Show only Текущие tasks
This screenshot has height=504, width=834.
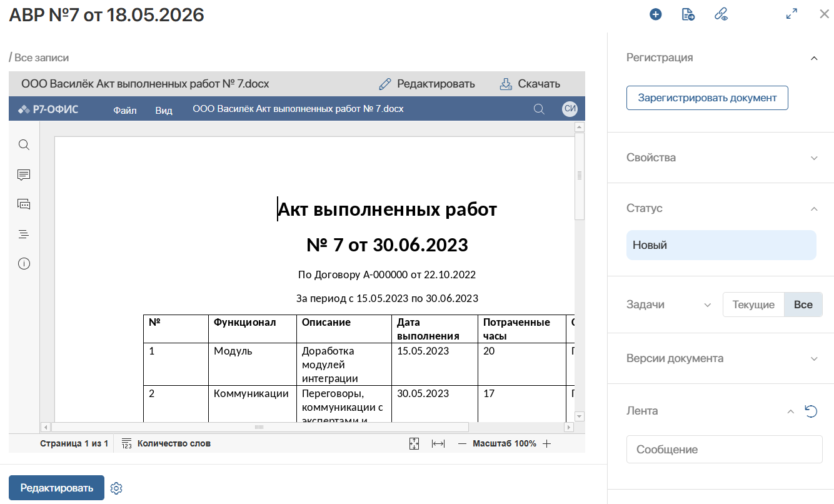click(x=753, y=305)
